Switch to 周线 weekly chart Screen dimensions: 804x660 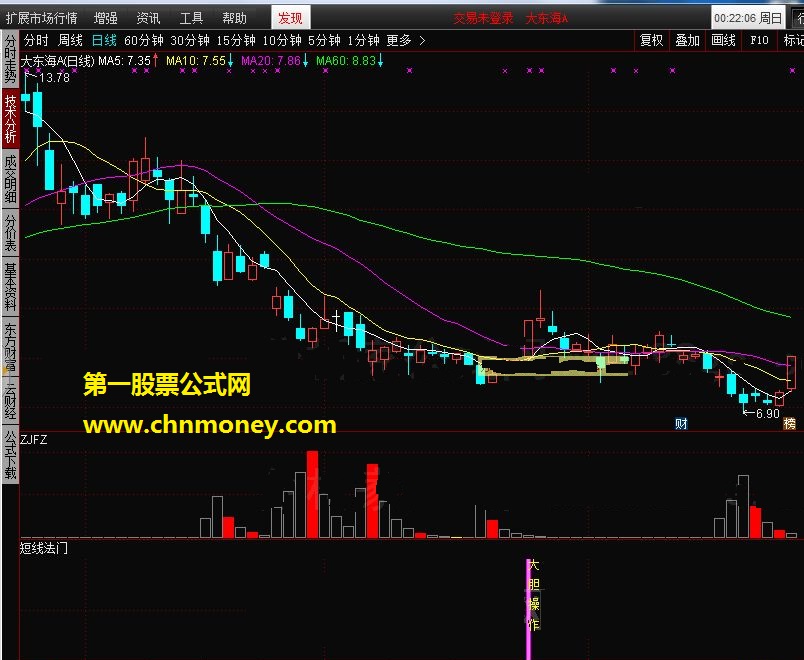70,40
